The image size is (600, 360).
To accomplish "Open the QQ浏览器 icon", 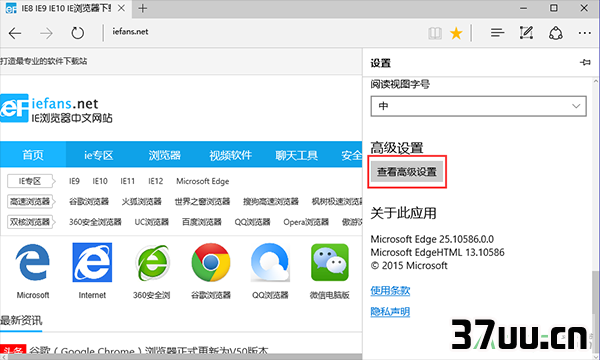I will point(270,262).
